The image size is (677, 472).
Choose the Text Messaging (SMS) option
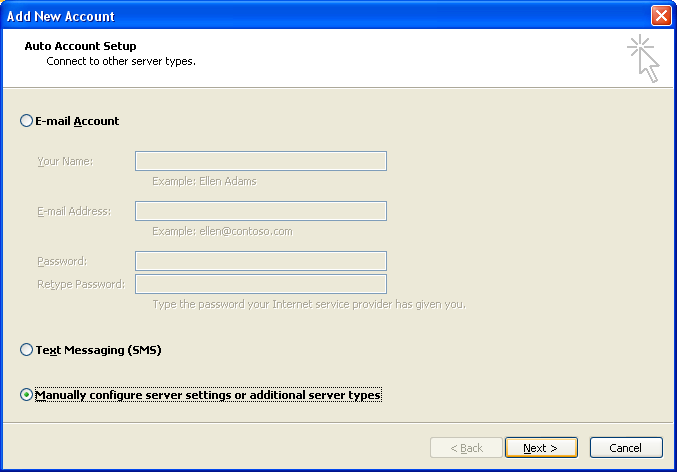(x=26, y=349)
